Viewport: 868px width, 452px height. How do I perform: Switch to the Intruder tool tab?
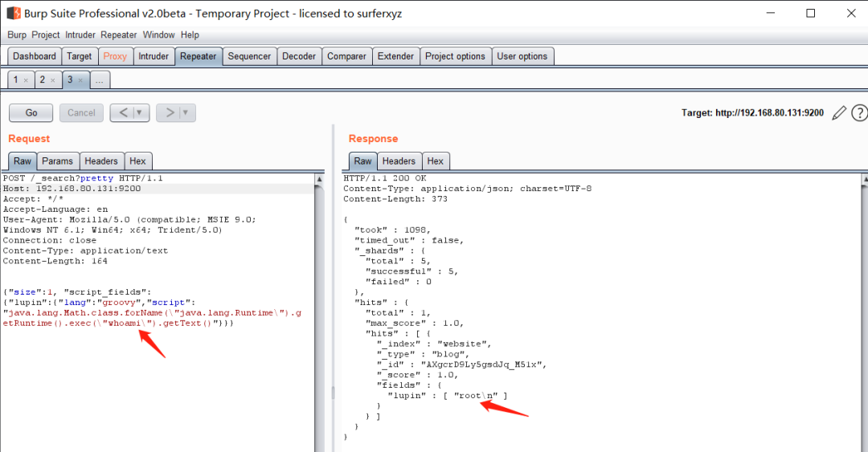154,56
